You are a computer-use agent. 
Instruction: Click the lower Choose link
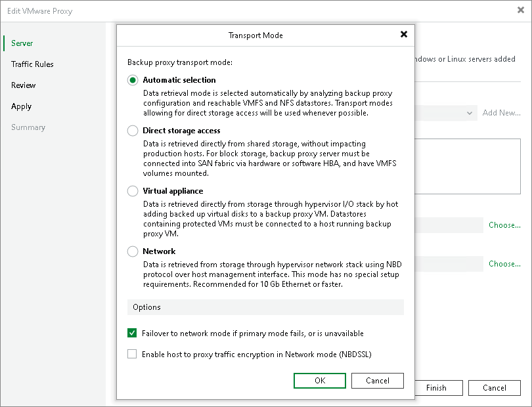point(504,264)
